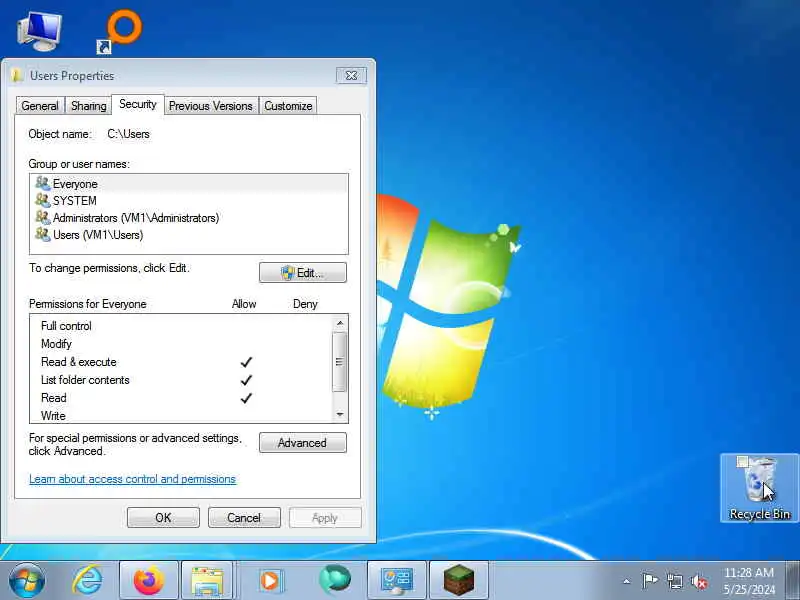Viewport: 800px width, 600px height.
Task: Open the network tray icon
Action: (x=674, y=581)
